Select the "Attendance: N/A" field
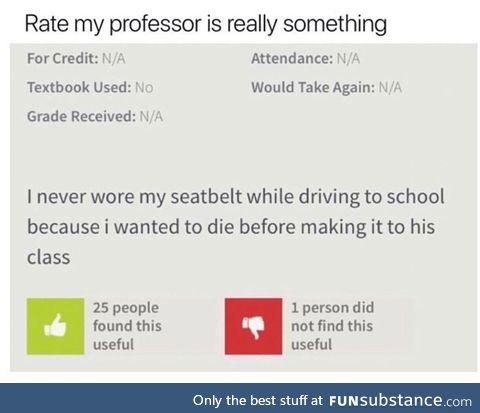Image resolution: width=480 pixels, height=413 pixels. pos(305,59)
